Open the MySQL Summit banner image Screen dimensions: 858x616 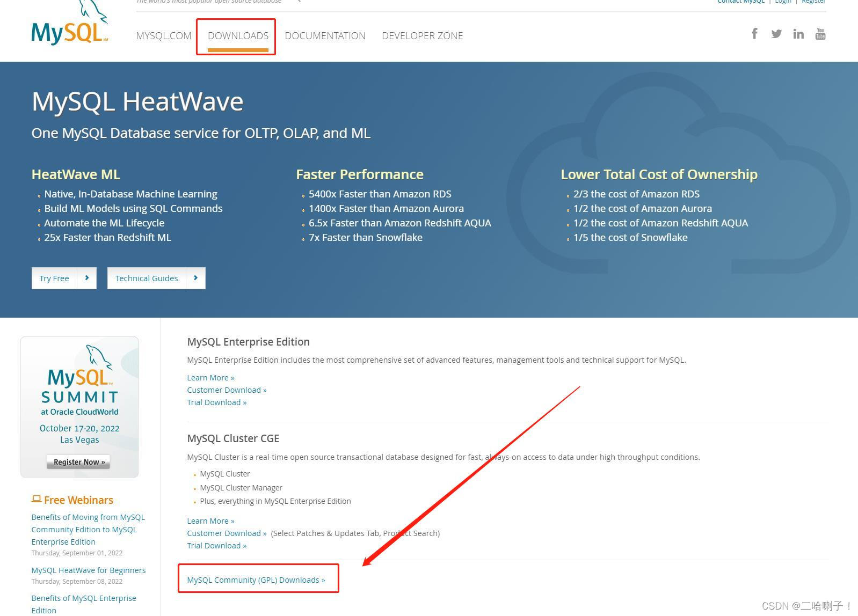(x=79, y=407)
